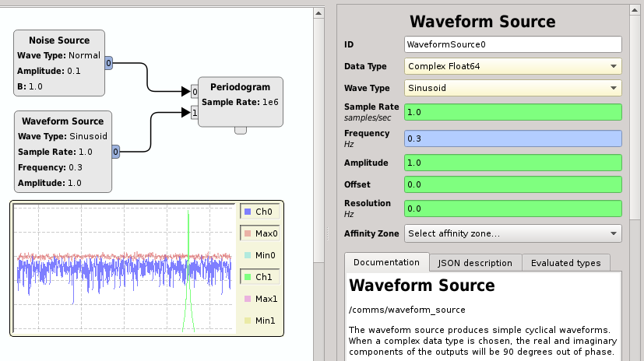The height and width of the screenshot is (361, 644).
Task: Click Periodogram input port 1
Action: coord(195,114)
